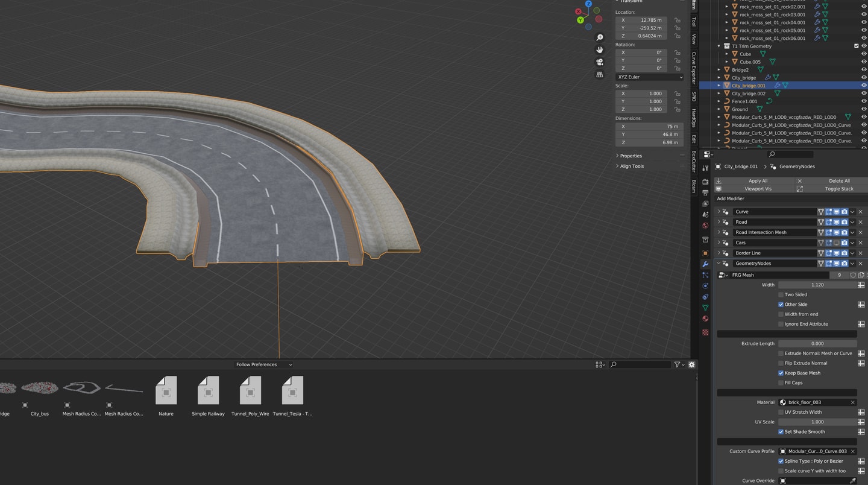Remove the Road Intersection Mesh modifier

coord(861,232)
